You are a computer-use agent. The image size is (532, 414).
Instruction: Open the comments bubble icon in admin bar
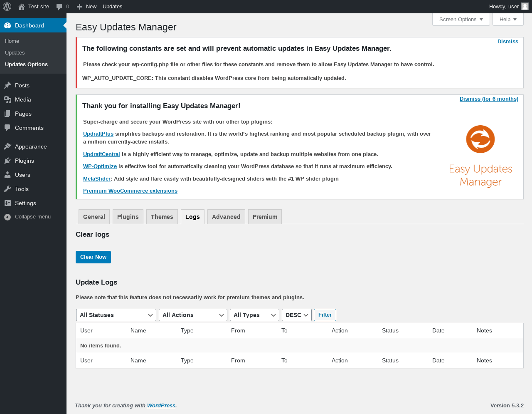pyautogui.click(x=59, y=7)
